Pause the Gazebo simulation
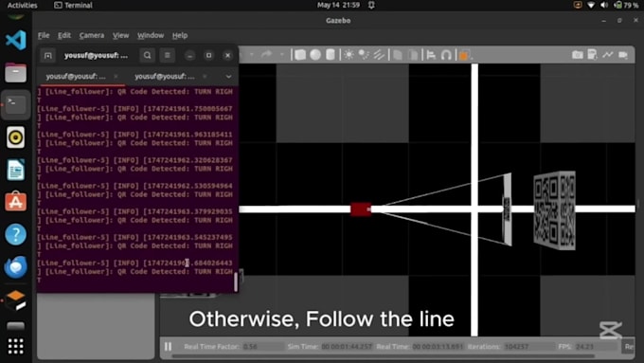 168,347
